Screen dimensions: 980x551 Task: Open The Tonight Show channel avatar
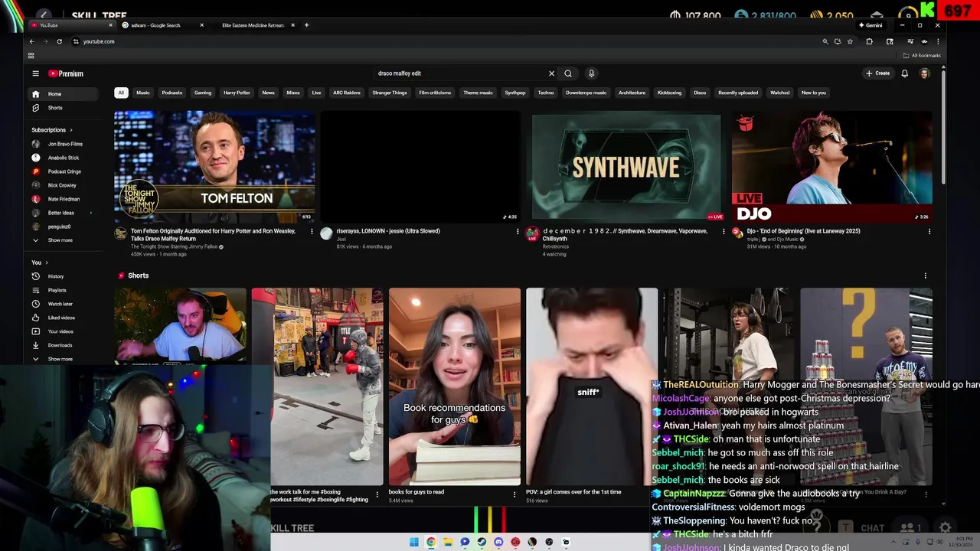121,234
